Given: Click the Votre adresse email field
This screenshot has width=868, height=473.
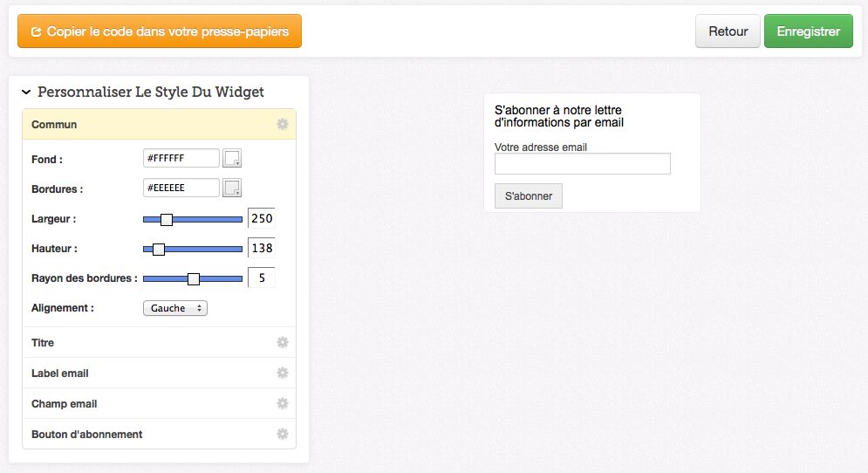Looking at the screenshot, I should pyautogui.click(x=582, y=164).
